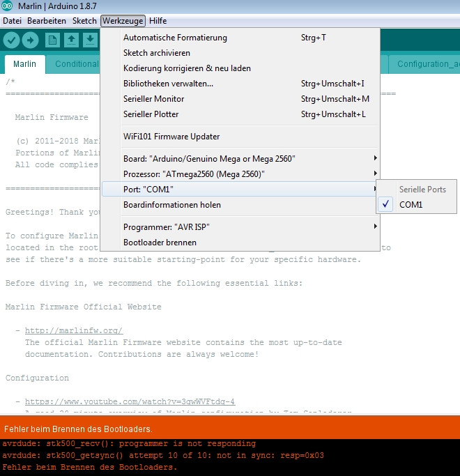460x476 pixels.
Task: Switch to the Marlin tab
Action: (x=25, y=64)
